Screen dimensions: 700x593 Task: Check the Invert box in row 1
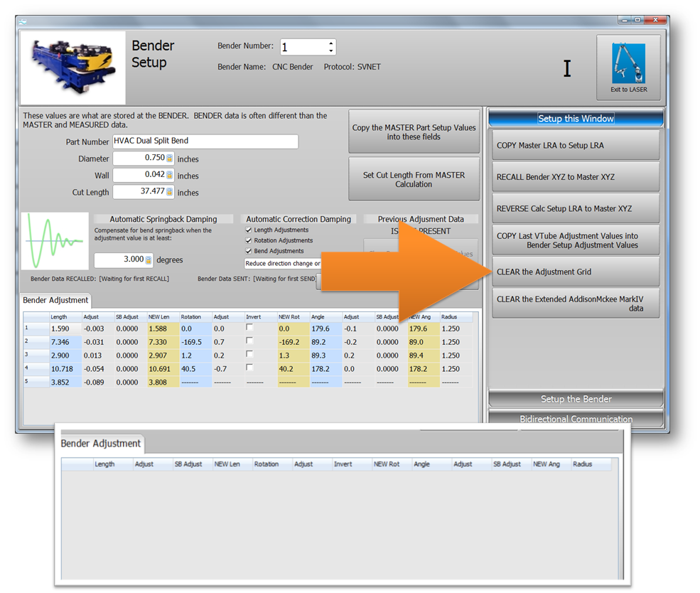[249, 328]
